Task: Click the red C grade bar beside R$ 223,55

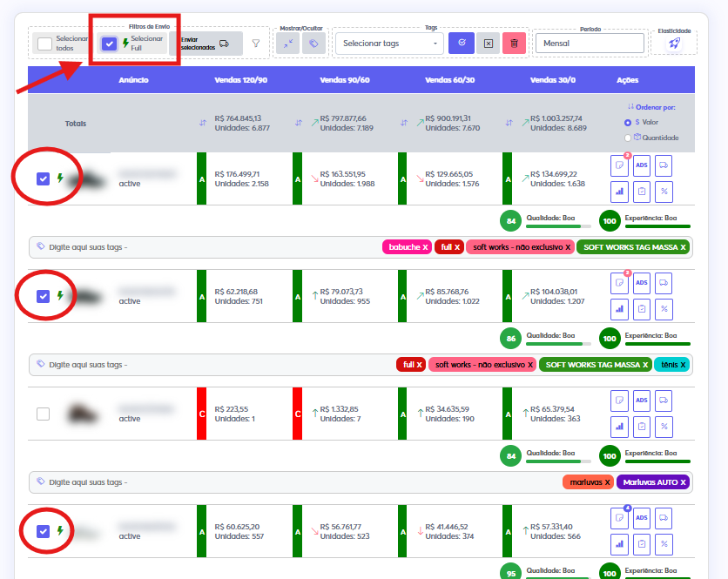Action: [201, 414]
